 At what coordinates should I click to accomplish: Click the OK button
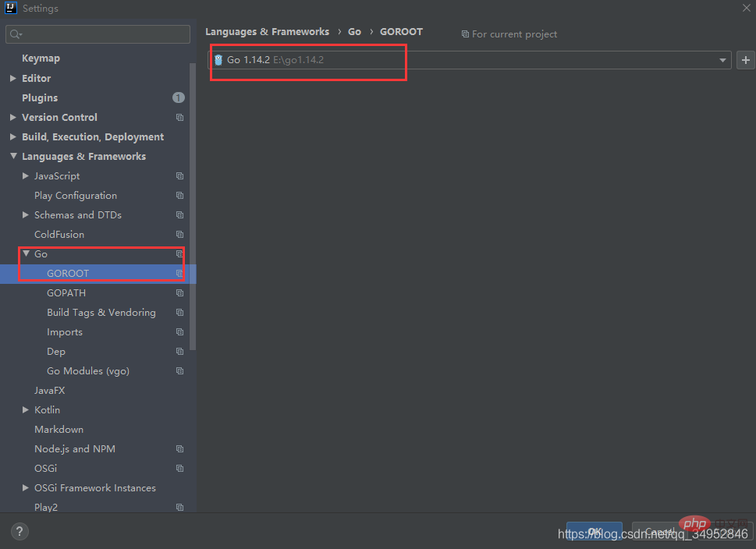(x=594, y=531)
